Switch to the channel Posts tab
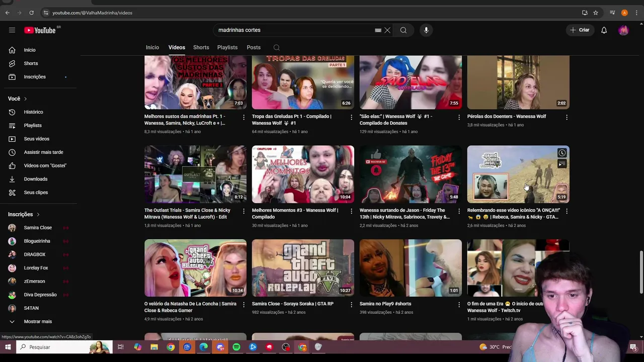Image resolution: width=644 pixels, height=362 pixels. 254,47
